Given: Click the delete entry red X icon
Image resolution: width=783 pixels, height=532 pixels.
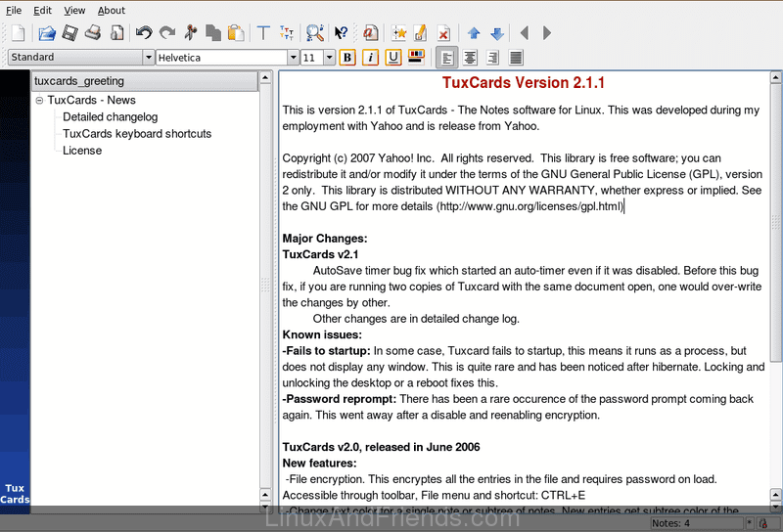Looking at the screenshot, I should [x=443, y=33].
